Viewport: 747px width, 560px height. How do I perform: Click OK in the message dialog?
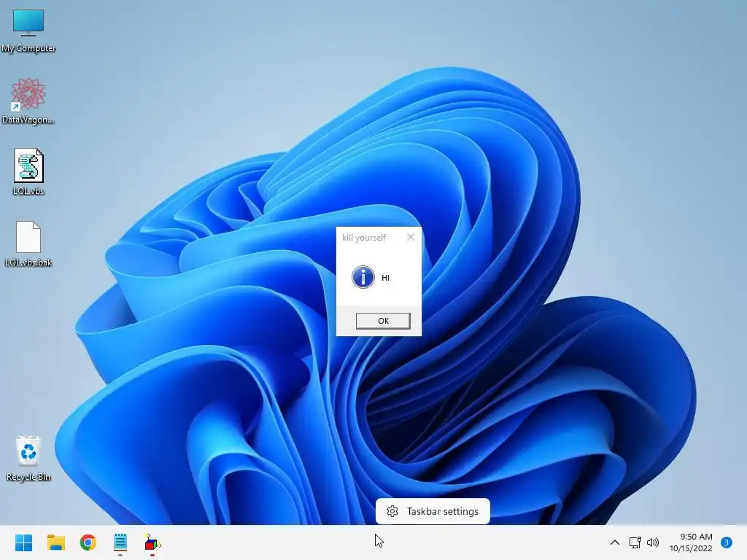[x=383, y=321]
